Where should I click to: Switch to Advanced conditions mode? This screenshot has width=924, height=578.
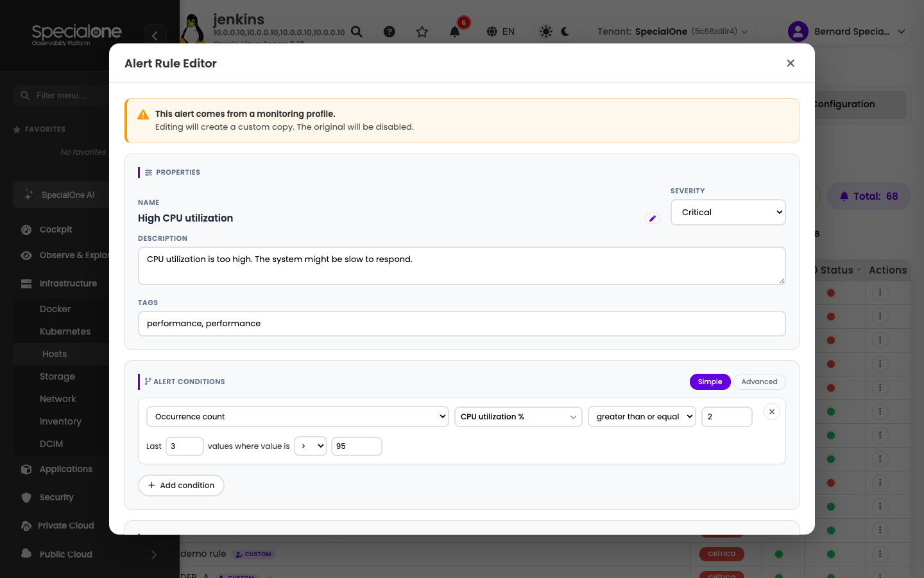(x=759, y=381)
